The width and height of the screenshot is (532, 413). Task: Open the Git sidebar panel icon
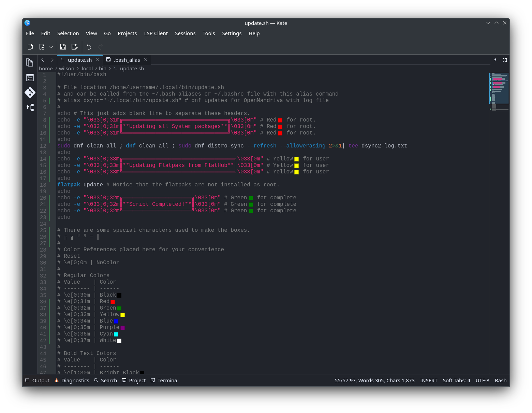pyautogui.click(x=30, y=92)
